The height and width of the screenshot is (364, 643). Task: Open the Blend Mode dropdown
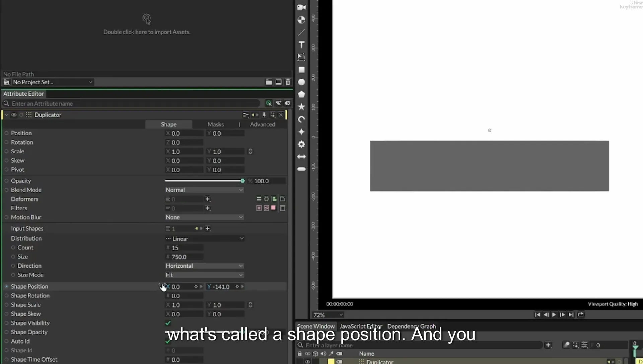[x=204, y=190]
